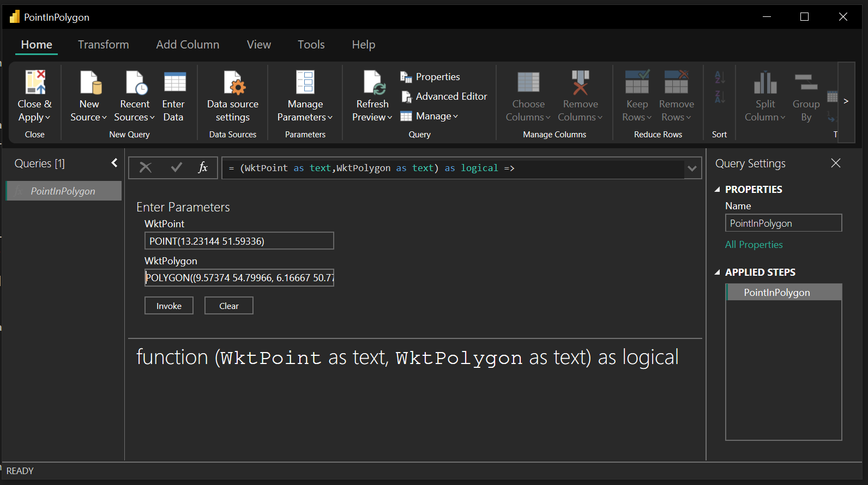Click the Choose Columns icon
This screenshot has width=868, height=485.
528,82
